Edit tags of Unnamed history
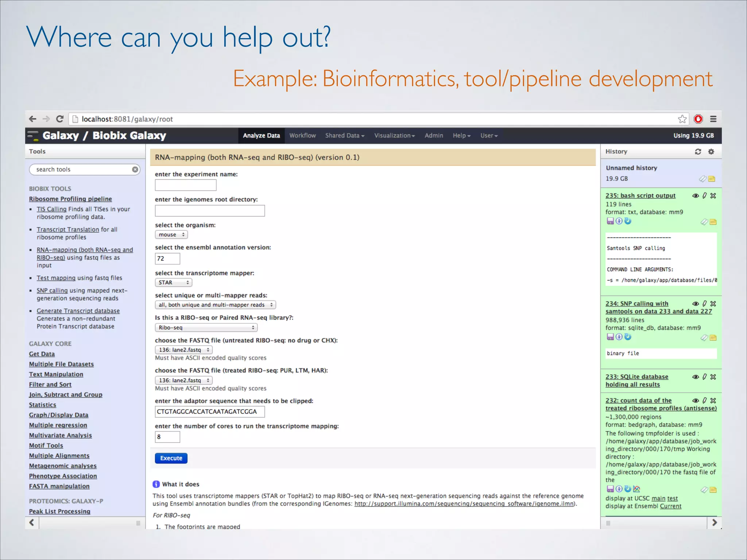This screenshot has width=747, height=560. tap(703, 179)
